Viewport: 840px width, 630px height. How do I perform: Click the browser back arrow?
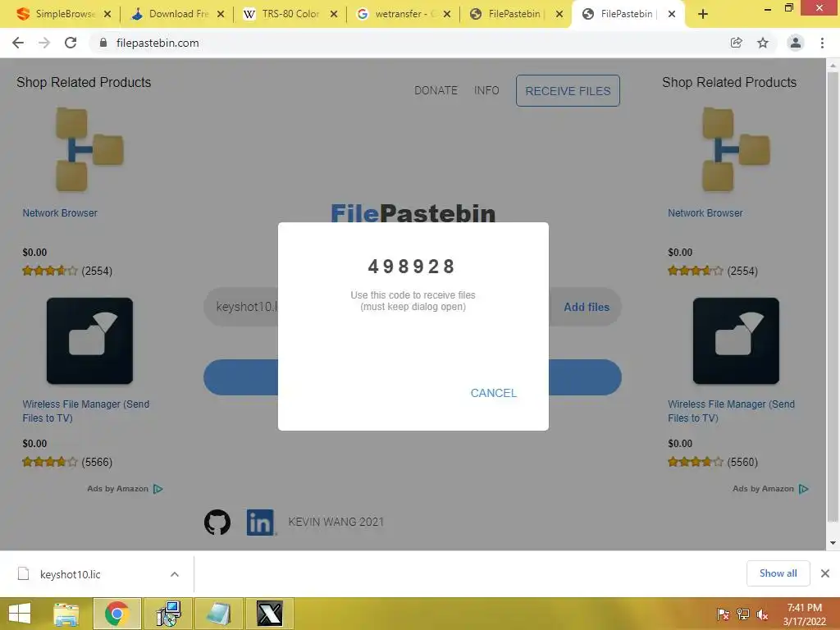(18, 43)
